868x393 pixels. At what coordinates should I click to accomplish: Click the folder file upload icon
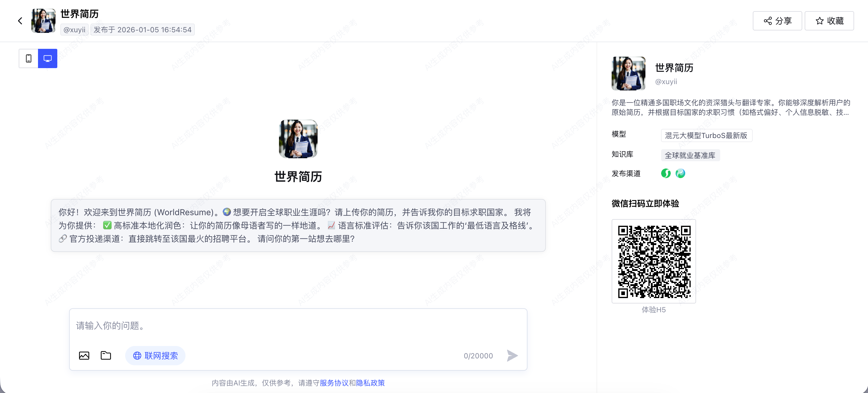tap(106, 355)
